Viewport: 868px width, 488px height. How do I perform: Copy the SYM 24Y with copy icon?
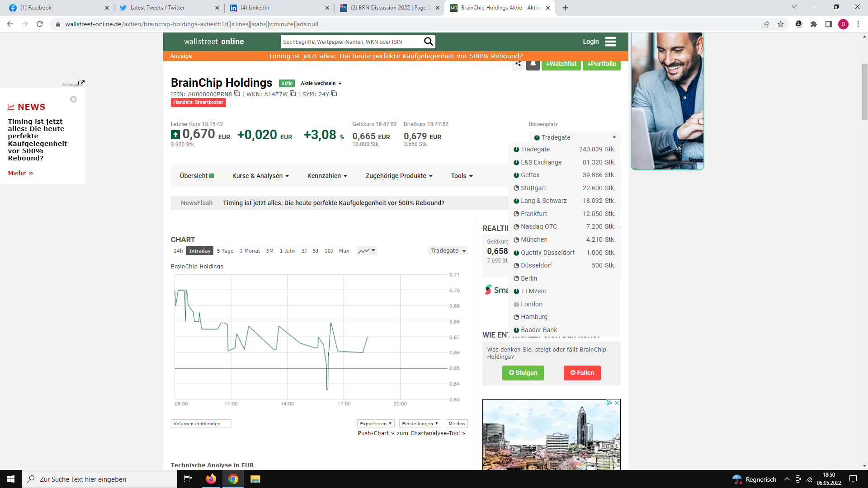[x=334, y=94]
